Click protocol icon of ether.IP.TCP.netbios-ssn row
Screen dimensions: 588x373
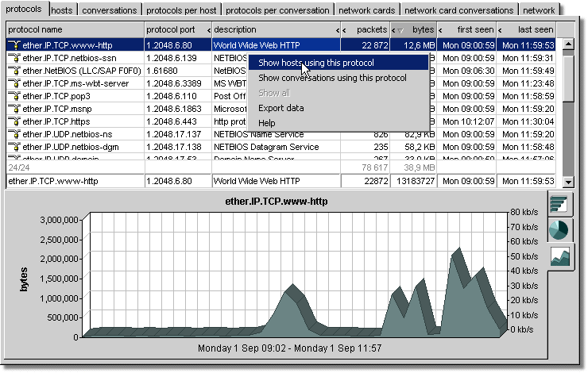pos(14,58)
